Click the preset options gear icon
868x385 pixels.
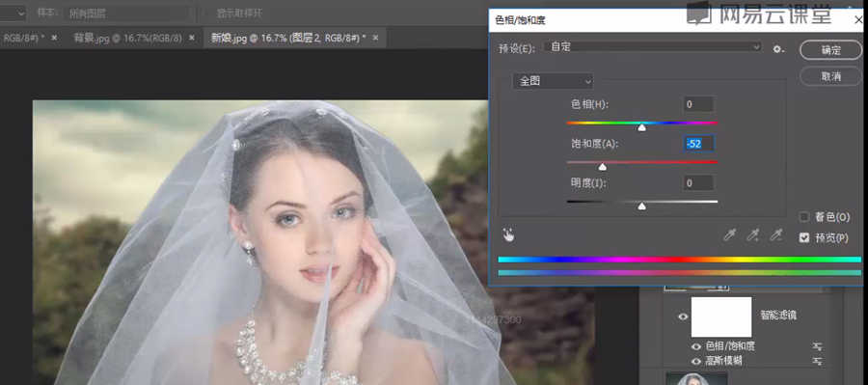tap(779, 49)
